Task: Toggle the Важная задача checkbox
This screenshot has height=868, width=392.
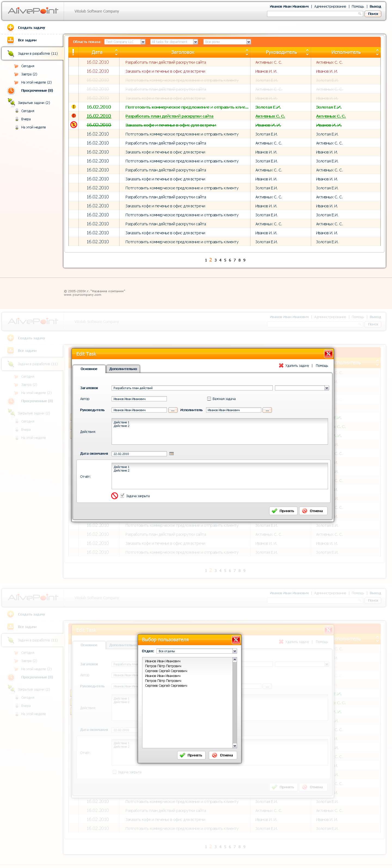Action: 209,399
